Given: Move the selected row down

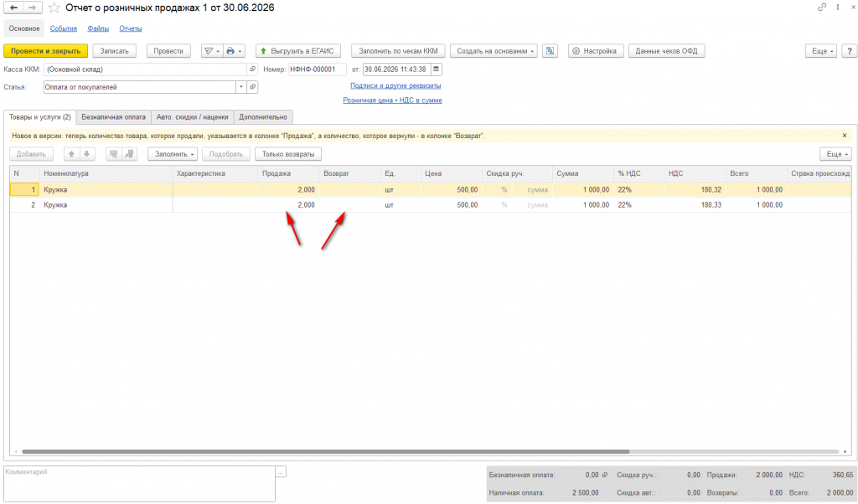Looking at the screenshot, I should coord(86,154).
